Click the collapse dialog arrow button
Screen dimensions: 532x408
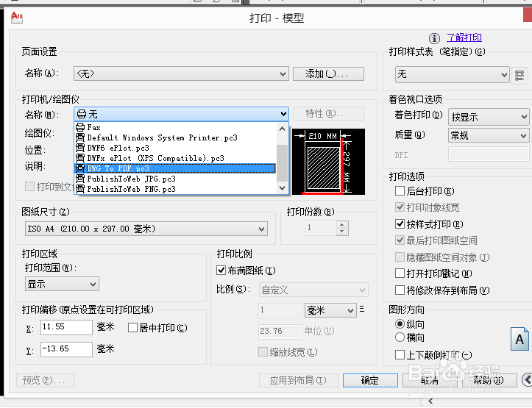tap(527, 379)
